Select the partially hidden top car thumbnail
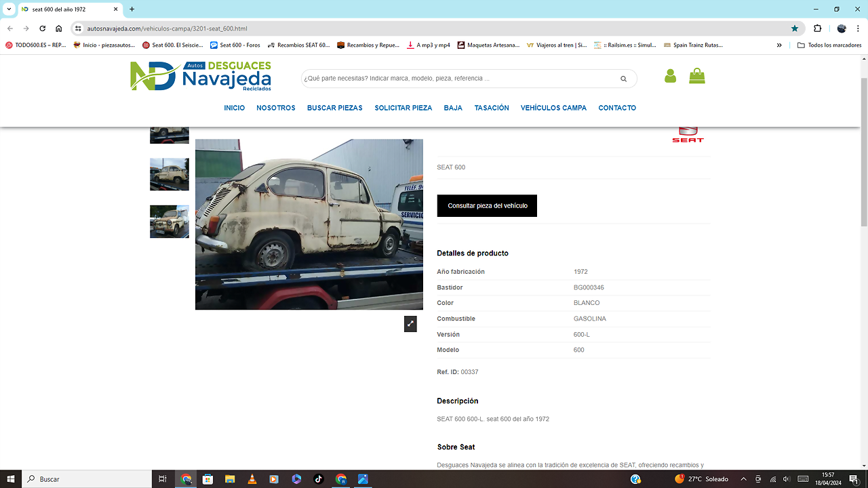Image resolution: width=868 pixels, height=488 pixels. click(170, 135)
